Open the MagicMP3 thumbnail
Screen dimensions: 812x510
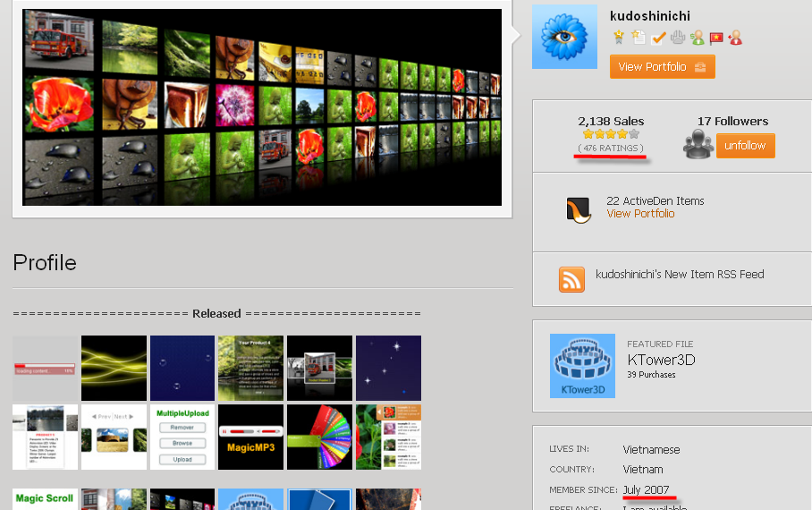[250, 437]
